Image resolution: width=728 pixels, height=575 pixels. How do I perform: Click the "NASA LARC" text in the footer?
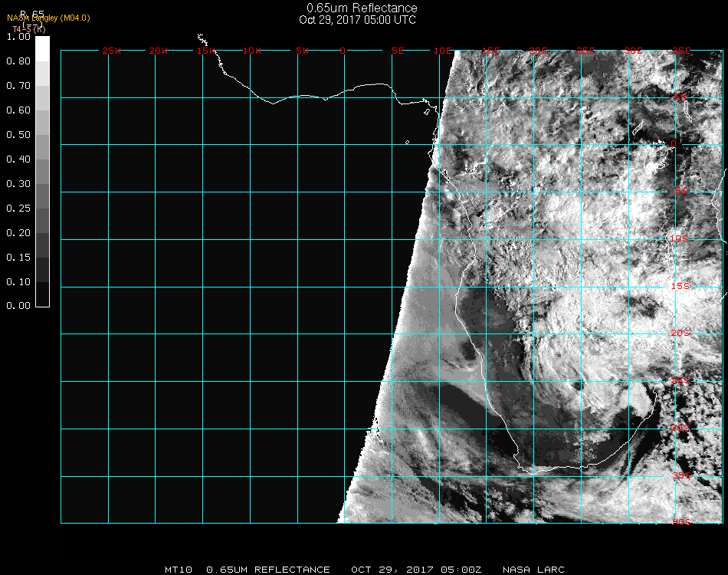pos(533,570)
